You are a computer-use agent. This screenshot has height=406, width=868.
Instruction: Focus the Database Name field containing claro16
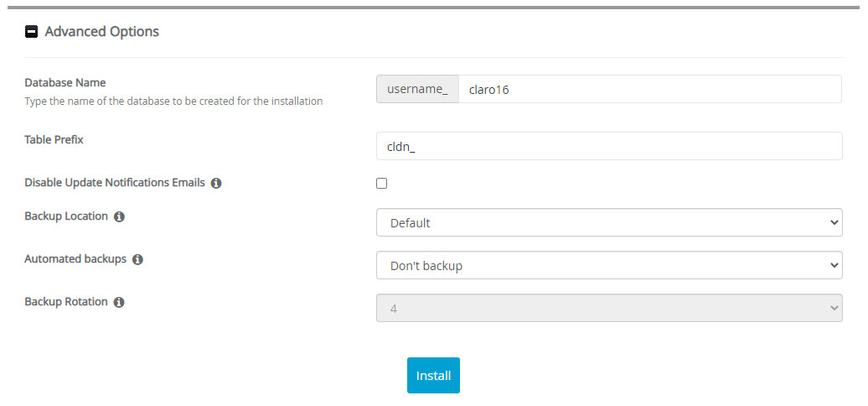pos(649,90)
